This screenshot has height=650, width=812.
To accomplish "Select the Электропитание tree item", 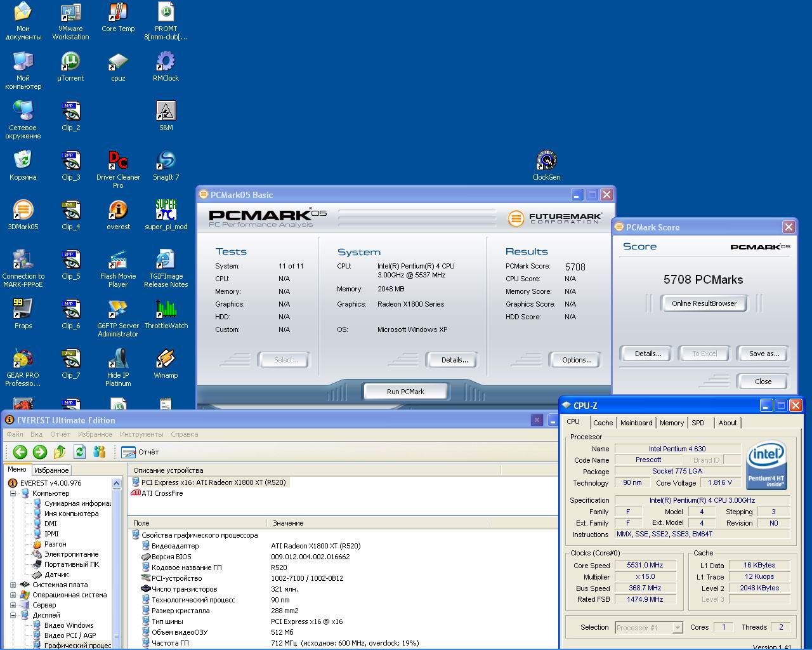I will click(65, 554).
